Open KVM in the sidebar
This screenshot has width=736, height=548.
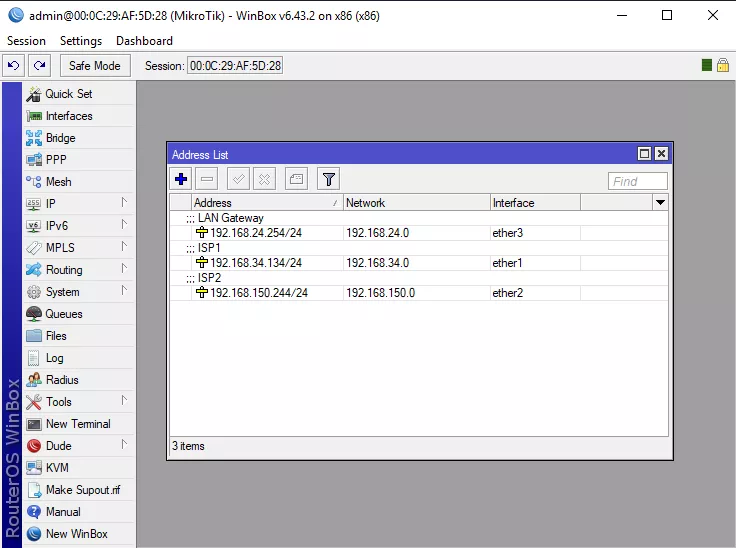tap(79, 468)
